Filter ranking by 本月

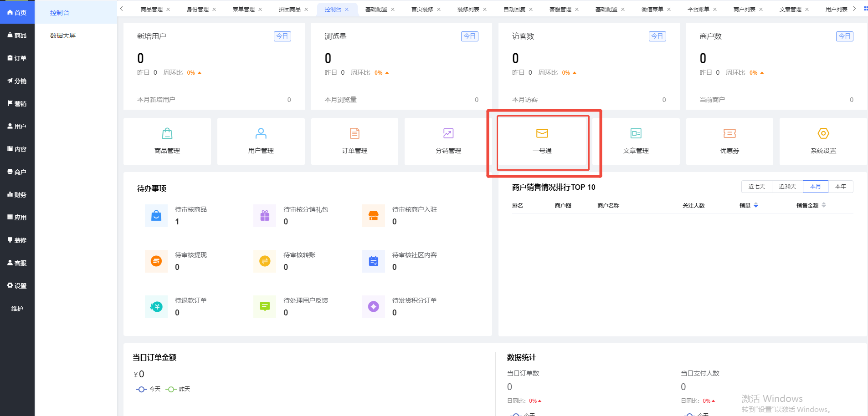point(816,187)
